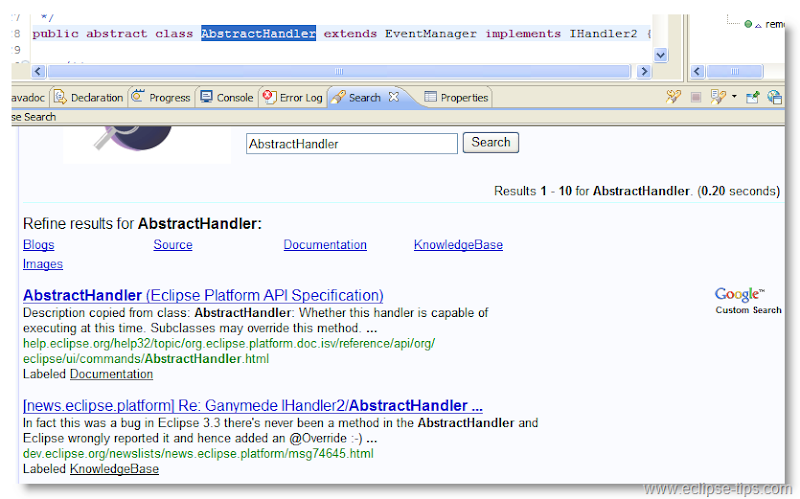This screenshot has height=499, width=800.
Task: Refine results by Blogs
Action: pos(38,245)
